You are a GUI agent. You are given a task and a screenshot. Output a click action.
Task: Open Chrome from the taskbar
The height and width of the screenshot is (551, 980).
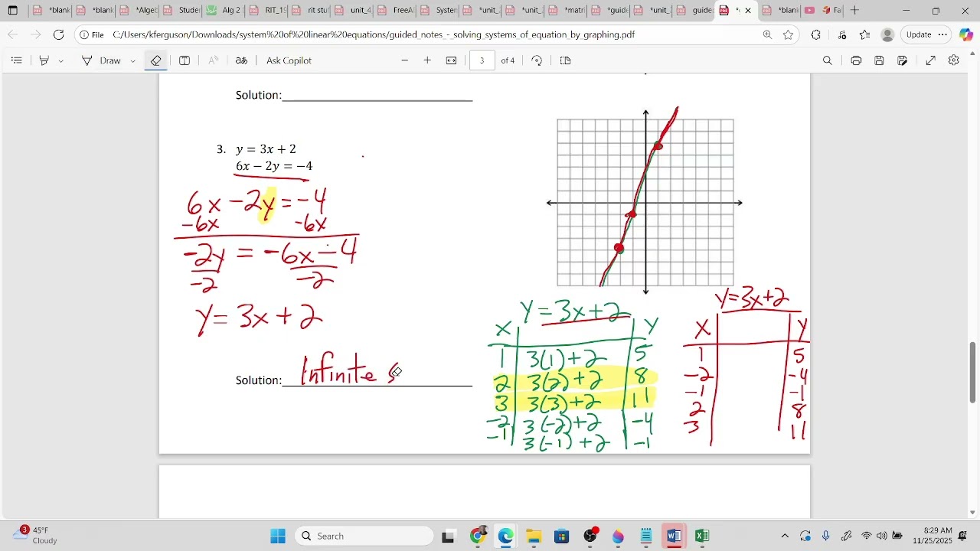point(478,536)
